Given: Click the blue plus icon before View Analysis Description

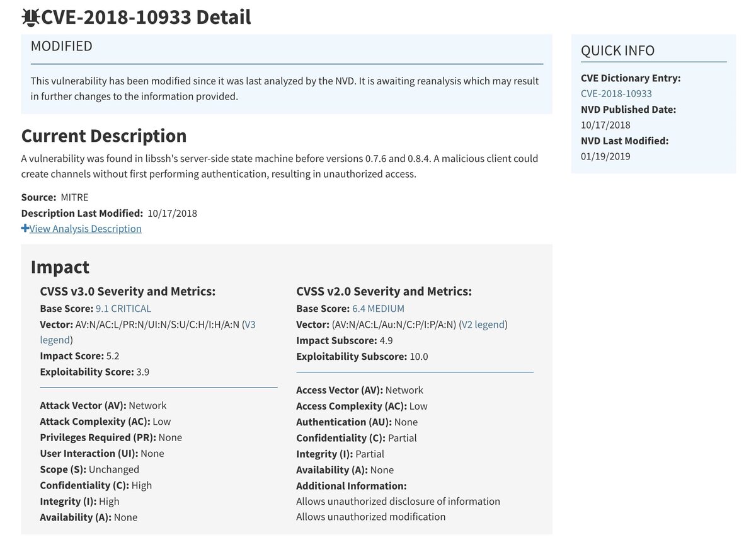Looking at the screenshot, I should click(25, 228).
